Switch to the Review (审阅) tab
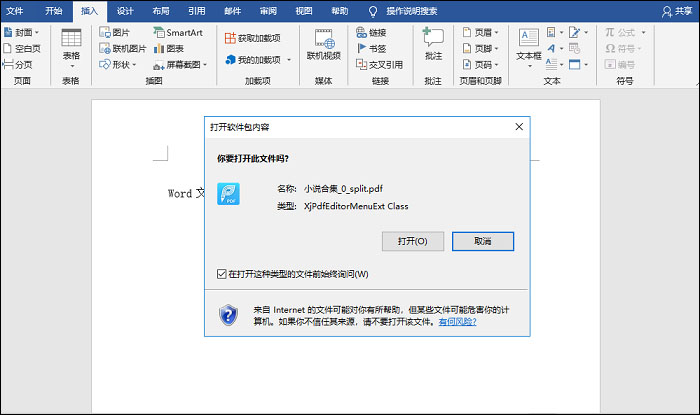The width and height of the screenshot is (700, 415). [x=268, y=11]
